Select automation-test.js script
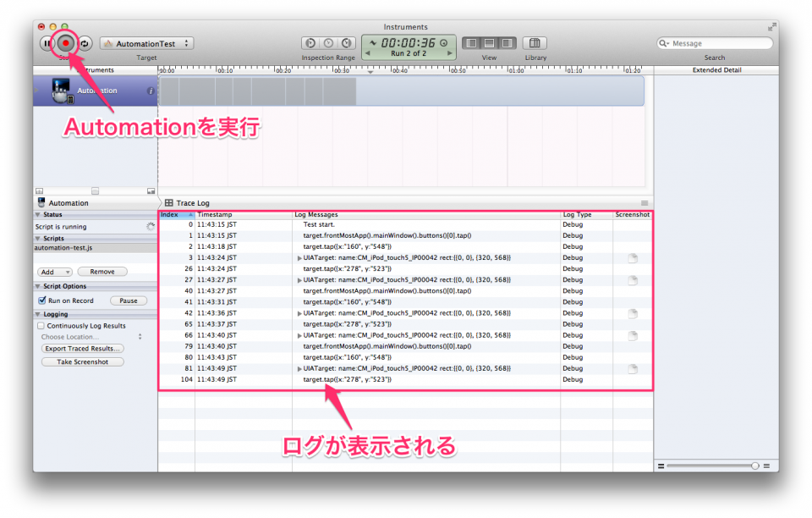812x518 pixels. (96, 248)
